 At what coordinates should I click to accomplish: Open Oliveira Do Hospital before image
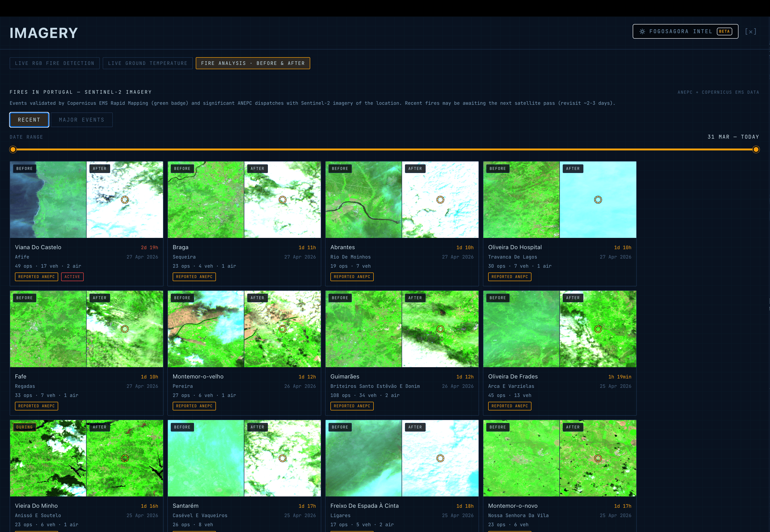pyautogui.click(x=521, y=200)
